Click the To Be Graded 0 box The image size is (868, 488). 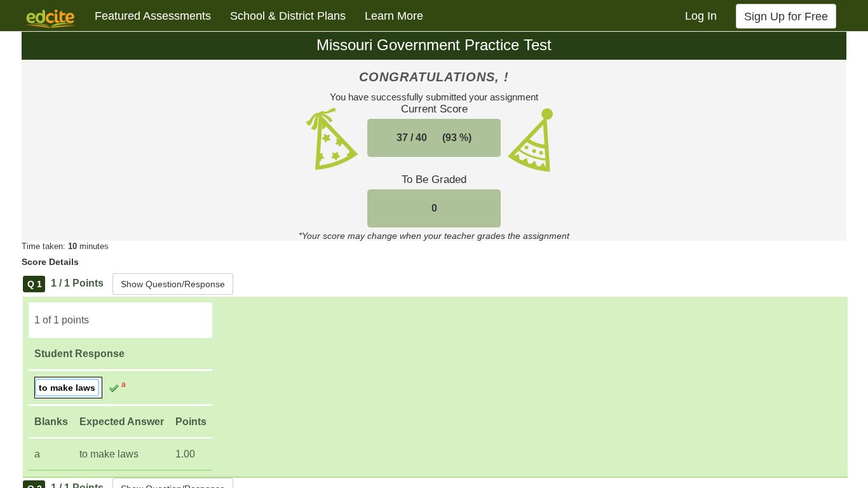[x=434, y=208]
